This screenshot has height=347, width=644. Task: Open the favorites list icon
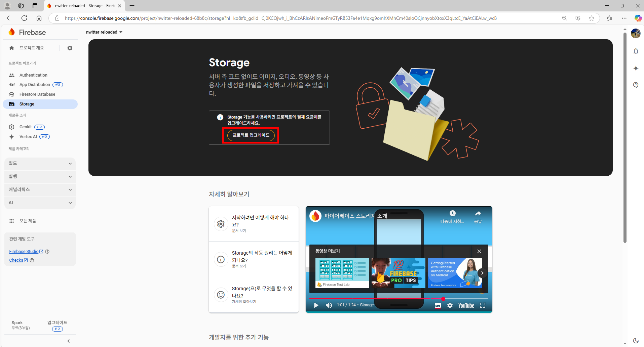[x=609, y=18]
